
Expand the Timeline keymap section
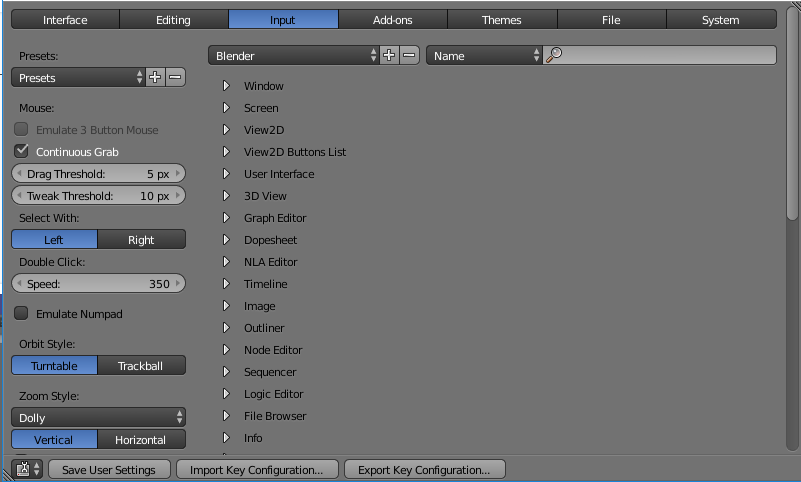point(226,283)
